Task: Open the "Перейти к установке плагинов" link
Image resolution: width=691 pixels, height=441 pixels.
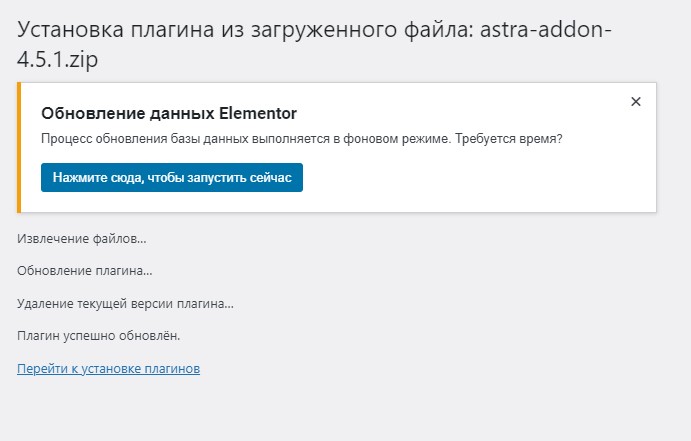Action: [x=108, y=369]
